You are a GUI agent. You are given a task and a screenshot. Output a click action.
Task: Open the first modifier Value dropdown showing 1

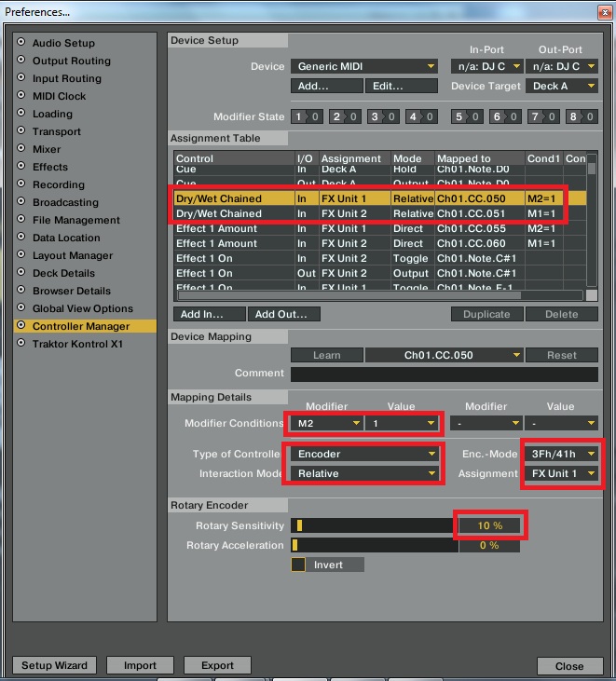pos(401,423)
